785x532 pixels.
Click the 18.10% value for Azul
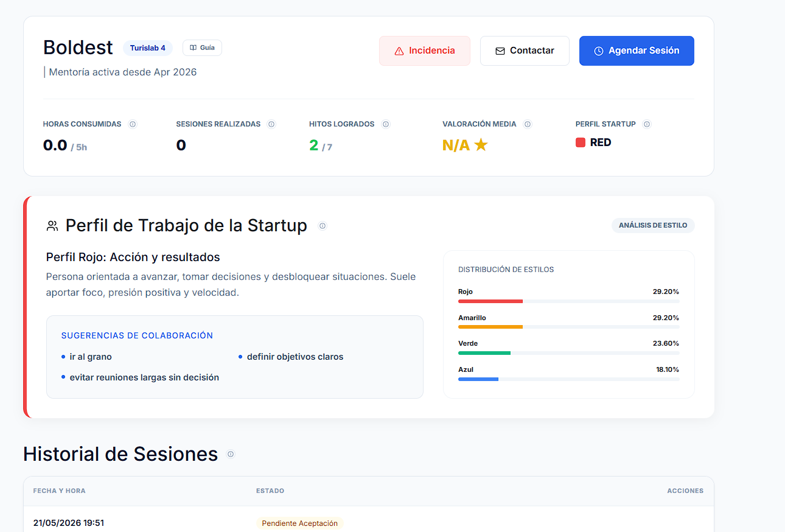(668, 369)
